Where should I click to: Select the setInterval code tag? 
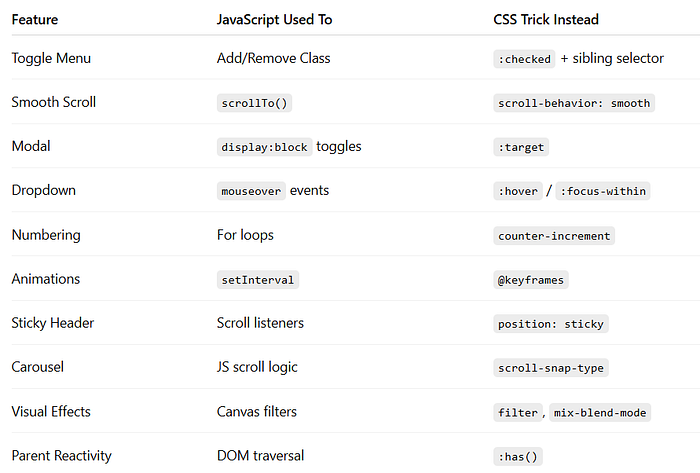[258, 280]
